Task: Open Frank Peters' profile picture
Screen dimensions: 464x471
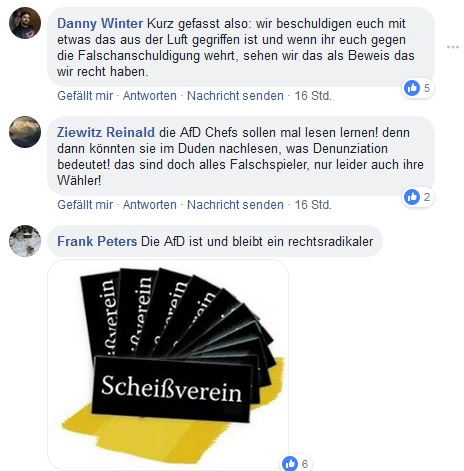Action: (25, 241)
